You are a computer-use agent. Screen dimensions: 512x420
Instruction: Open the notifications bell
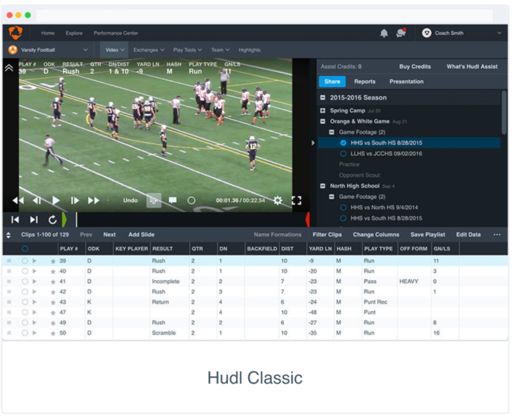(384, 33)
